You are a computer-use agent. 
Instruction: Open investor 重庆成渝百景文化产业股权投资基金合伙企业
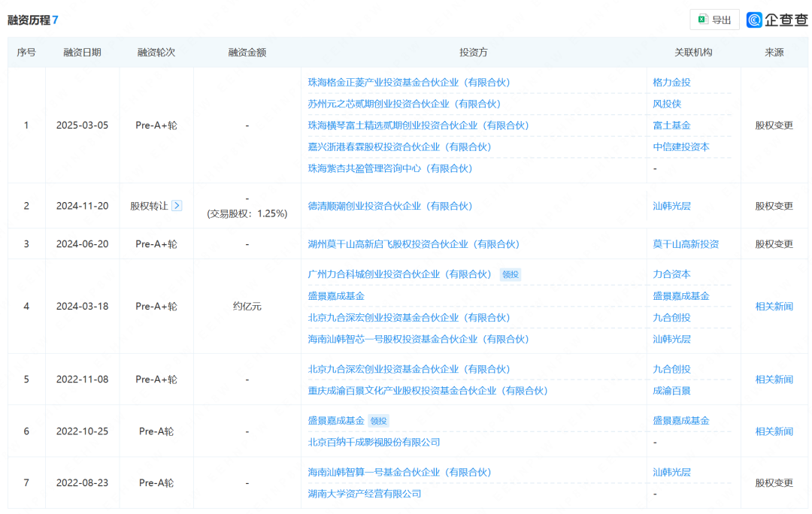pos(428,391)
